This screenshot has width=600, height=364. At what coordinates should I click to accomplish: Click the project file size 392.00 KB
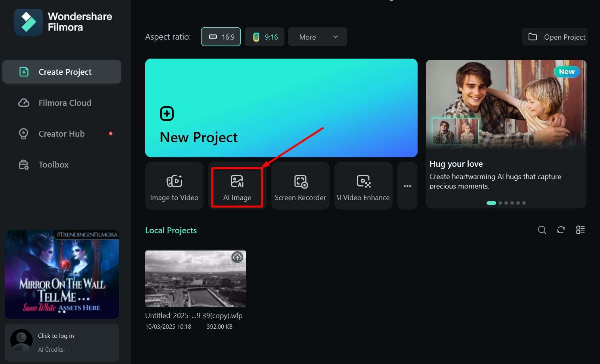pyautogui.click(x=220, y=327)
